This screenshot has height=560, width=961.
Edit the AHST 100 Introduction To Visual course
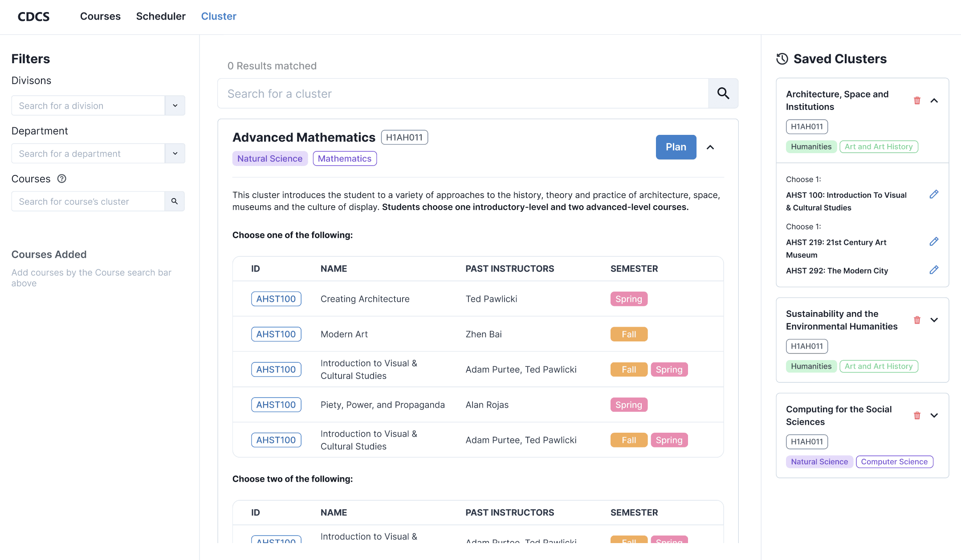click(x=934, y=194)
